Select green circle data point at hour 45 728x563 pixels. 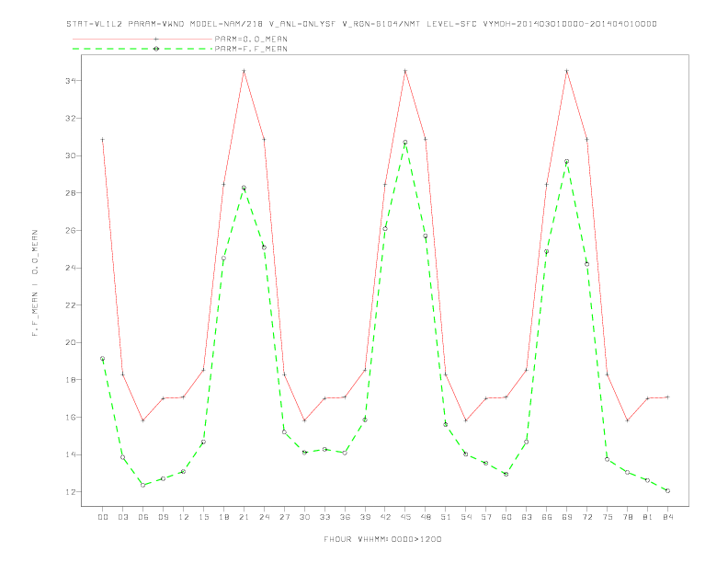(x=404, y=143)
